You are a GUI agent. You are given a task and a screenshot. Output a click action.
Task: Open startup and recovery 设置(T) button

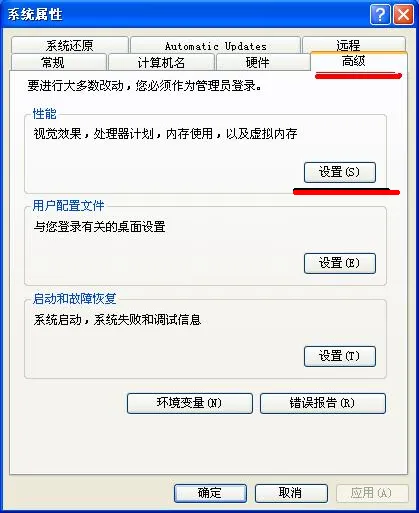pyautogui.click(x=340, y=356)
